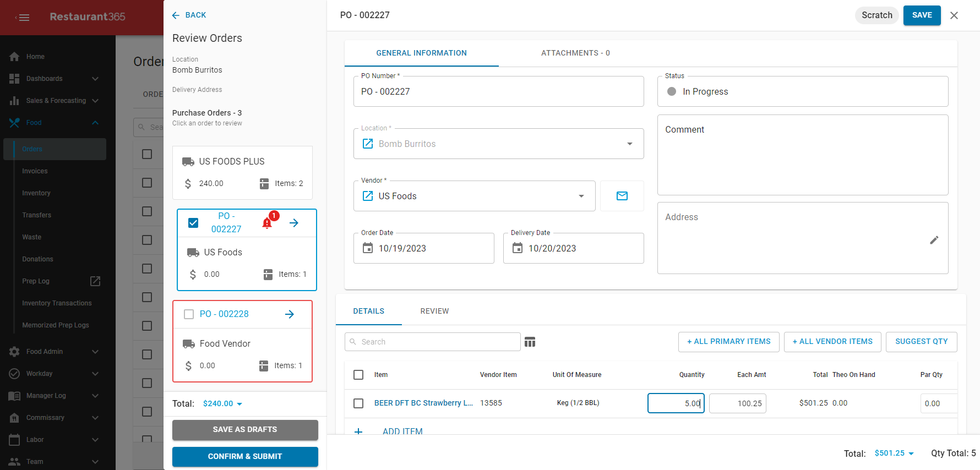Switch to the Review tab

[434, 311]
